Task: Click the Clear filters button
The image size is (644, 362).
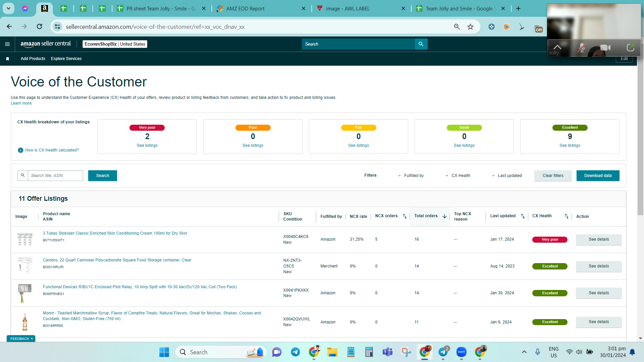Action: [x=553, y=176]
